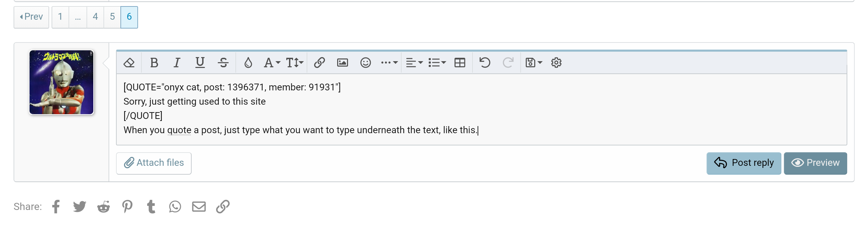Toggle underline formatting
868x228 pixels.
(200, 63)
